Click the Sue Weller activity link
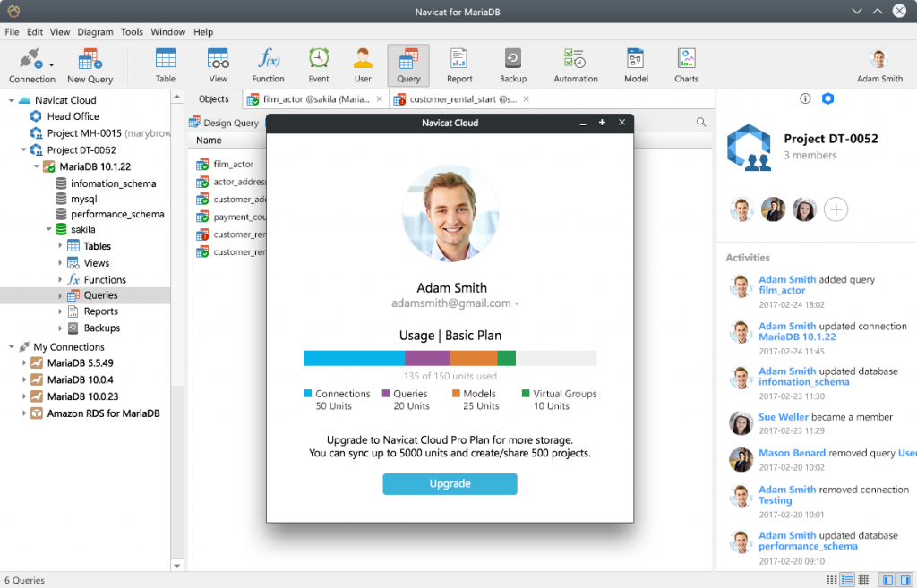 [784, 417]
